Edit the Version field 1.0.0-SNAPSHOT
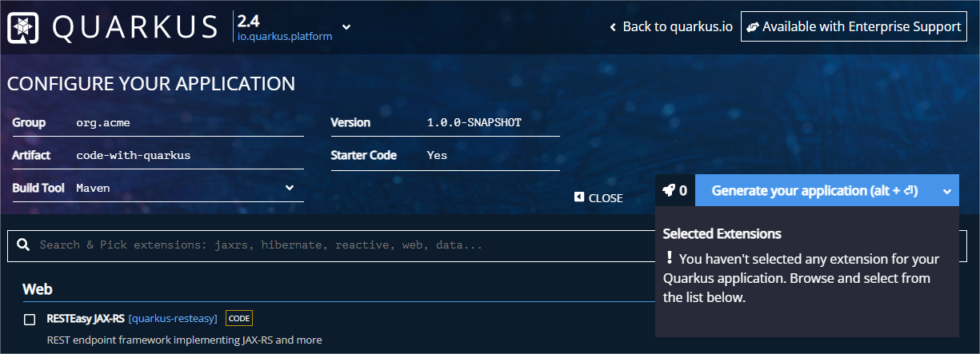Image resolution: width=980 pixels, height=354 pixels. (492, 123)
